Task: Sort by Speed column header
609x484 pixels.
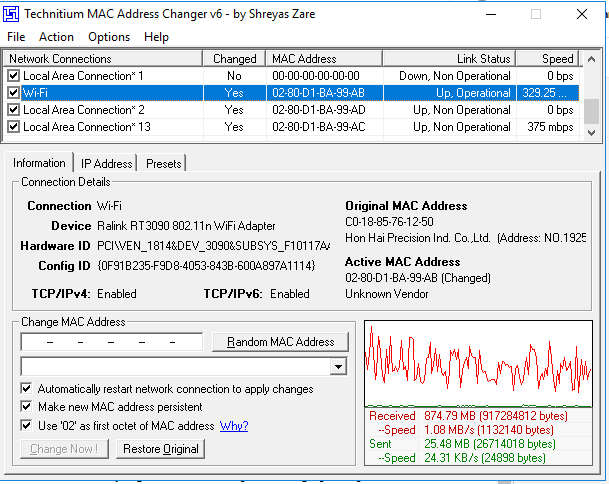Action: point(547,59)
